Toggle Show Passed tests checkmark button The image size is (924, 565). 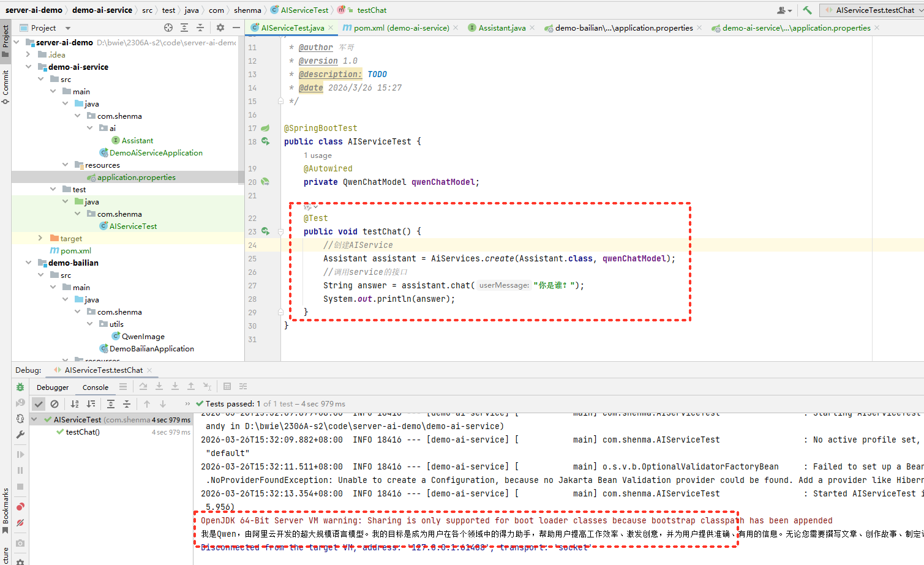39,404
